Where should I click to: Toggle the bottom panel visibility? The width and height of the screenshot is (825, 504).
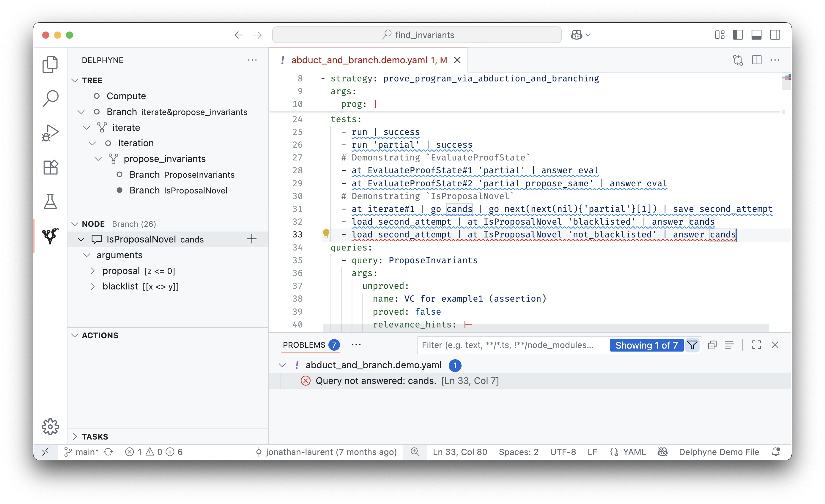(756, 34)
